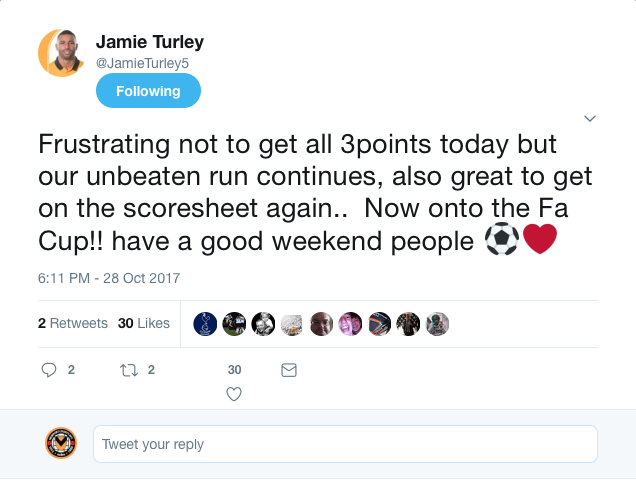This screenshot has width=636, height=482.
Task: View the list of 2 Retweets
Action: (72, 323)
